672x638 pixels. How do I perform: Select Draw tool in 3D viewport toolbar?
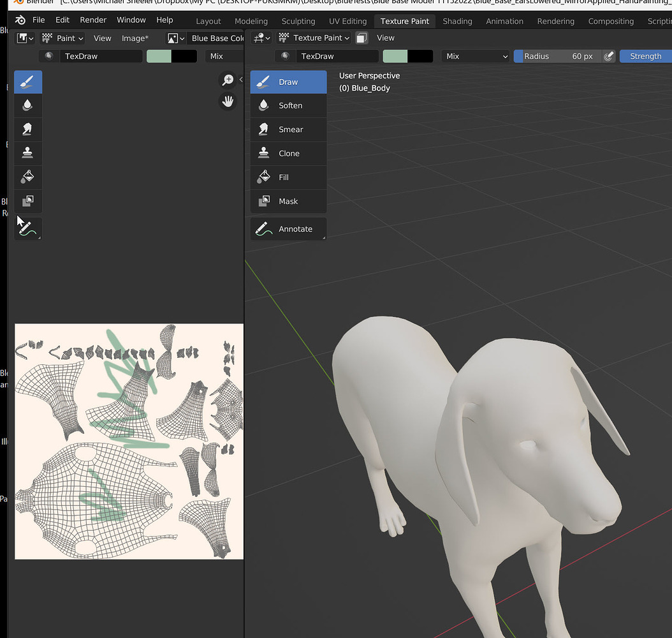(x=288, y=82)
